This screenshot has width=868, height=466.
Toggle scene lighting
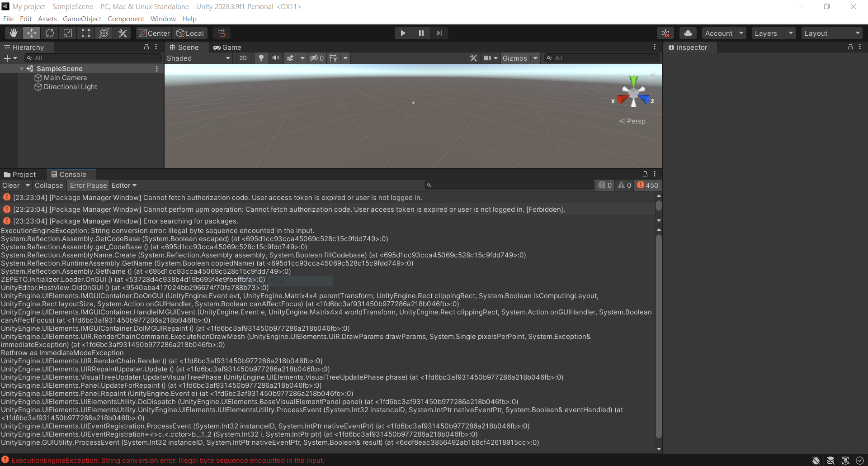[x=261, y=58]
